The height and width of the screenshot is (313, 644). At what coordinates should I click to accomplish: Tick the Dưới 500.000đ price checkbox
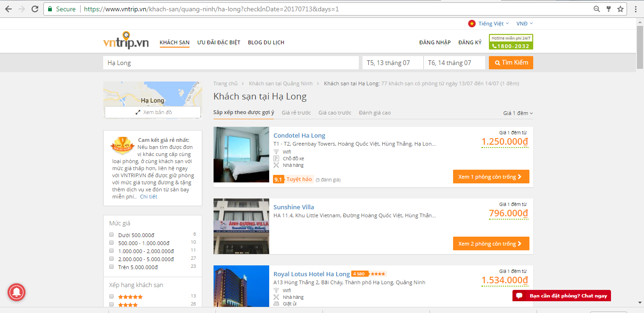click(112, 235)
